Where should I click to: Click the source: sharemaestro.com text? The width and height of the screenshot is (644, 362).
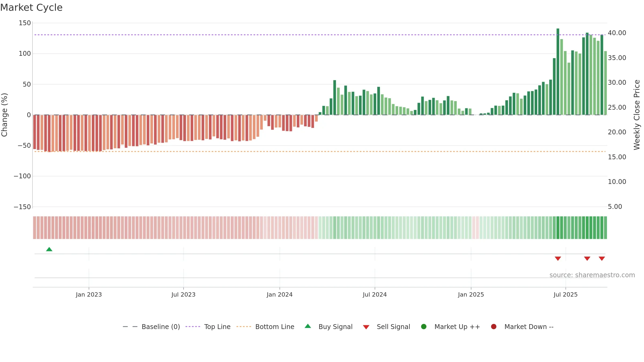point(592,275)
